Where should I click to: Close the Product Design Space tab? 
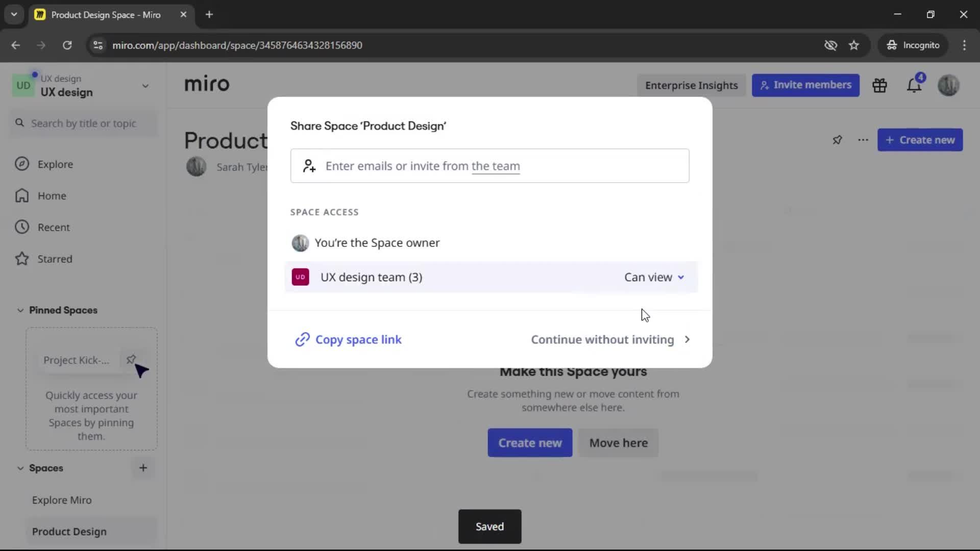(183, 15)
